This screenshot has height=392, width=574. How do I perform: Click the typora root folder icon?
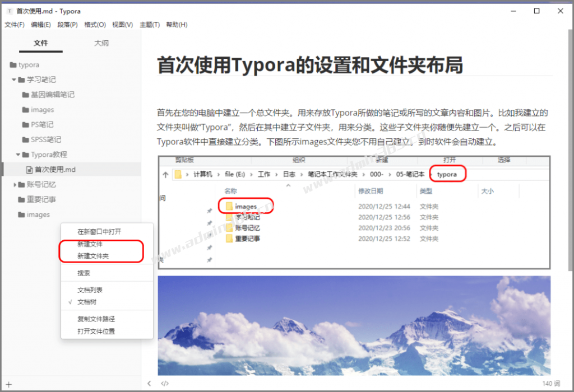(x=13, y=65)
